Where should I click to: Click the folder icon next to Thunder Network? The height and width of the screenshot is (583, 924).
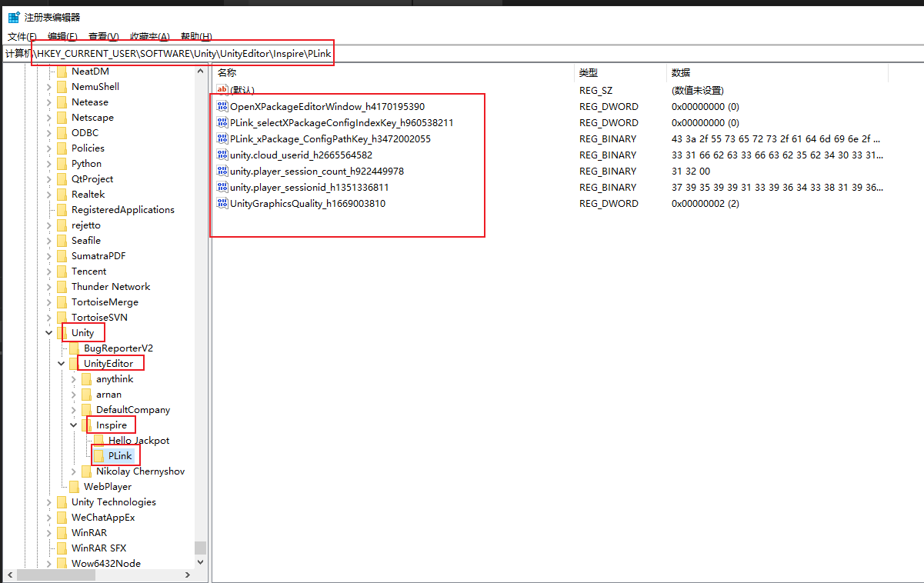tap(62, 287)
